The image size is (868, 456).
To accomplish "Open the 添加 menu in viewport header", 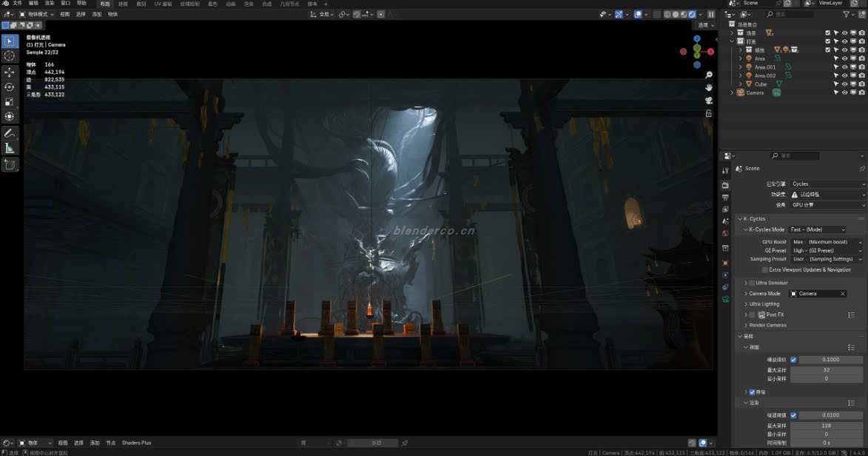I will [97, 14].
